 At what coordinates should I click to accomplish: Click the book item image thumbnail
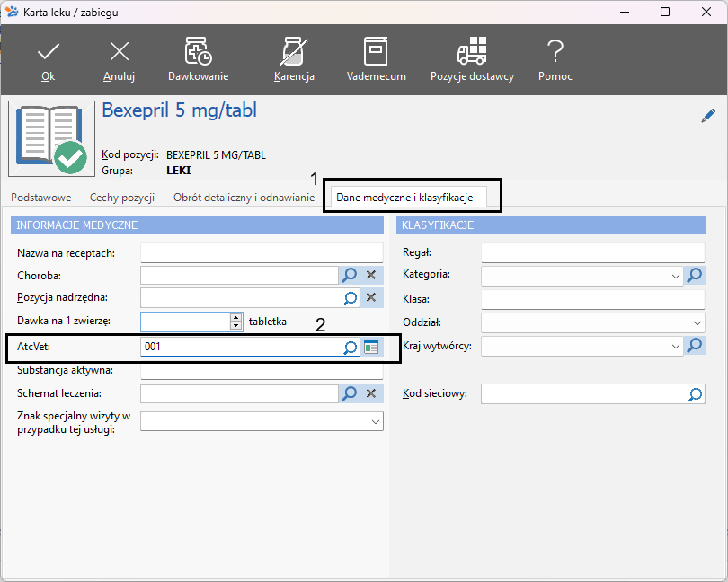point(51,139)
